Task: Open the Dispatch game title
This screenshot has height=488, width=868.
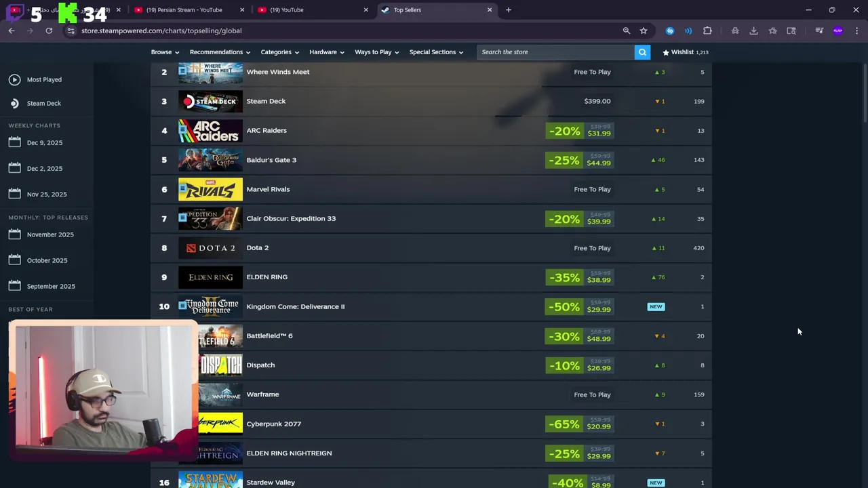Action: click(x=260, y=365)
